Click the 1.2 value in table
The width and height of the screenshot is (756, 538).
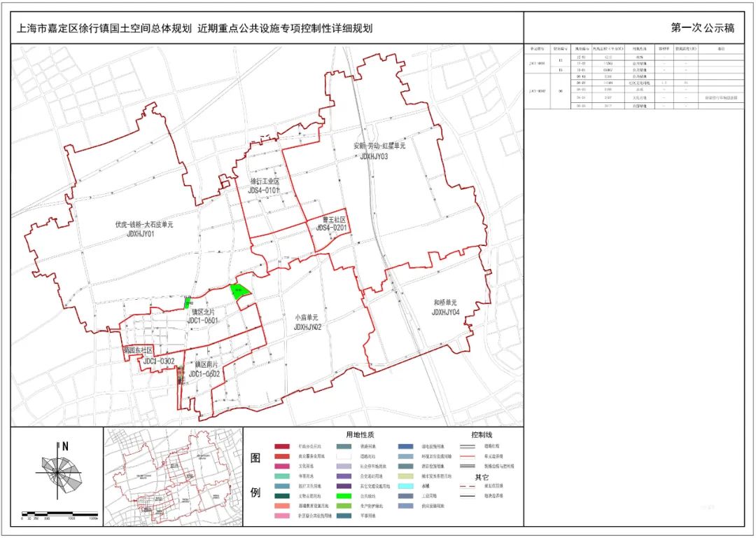664,83
